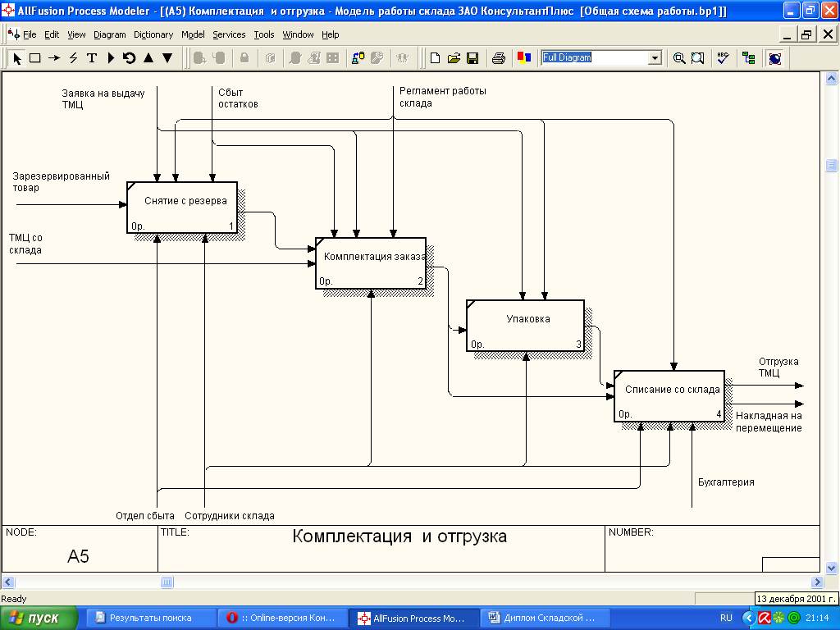The image size is (840, 630).
Task: Open the Diagram Dictionary Editor triangle tool
Action: [111, 58]
